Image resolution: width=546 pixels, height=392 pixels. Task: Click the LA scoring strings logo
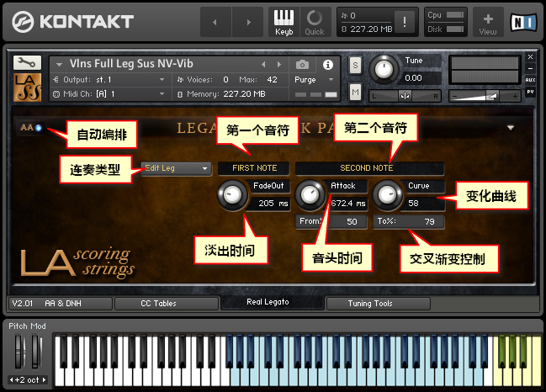pyautogui.click(x=77, y=262)
